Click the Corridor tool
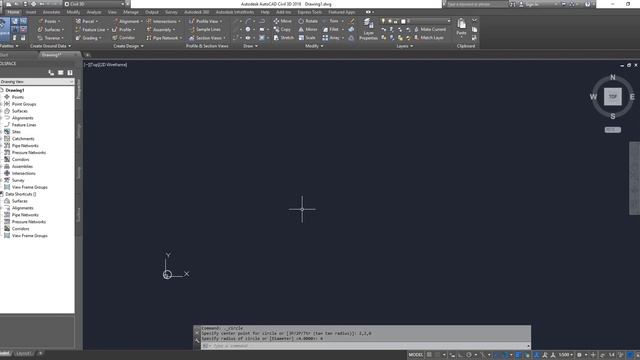 pos(123,38)
